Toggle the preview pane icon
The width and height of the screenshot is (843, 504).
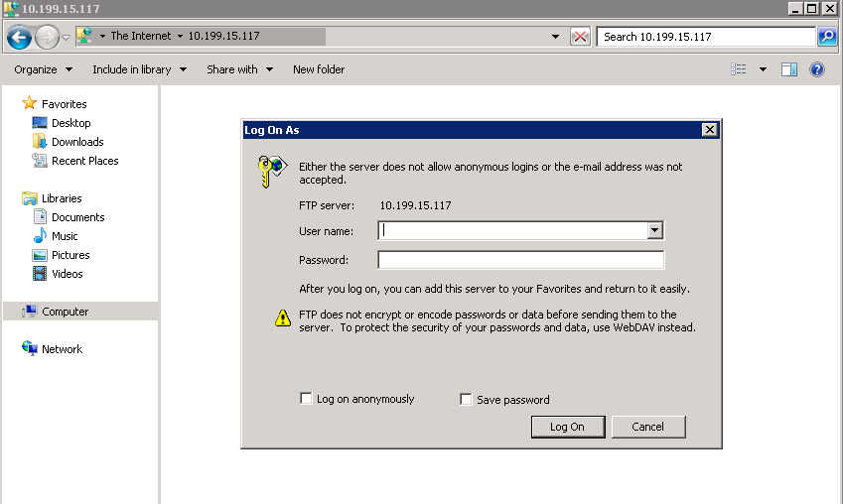pyautogui.click(x=788, y=69)
